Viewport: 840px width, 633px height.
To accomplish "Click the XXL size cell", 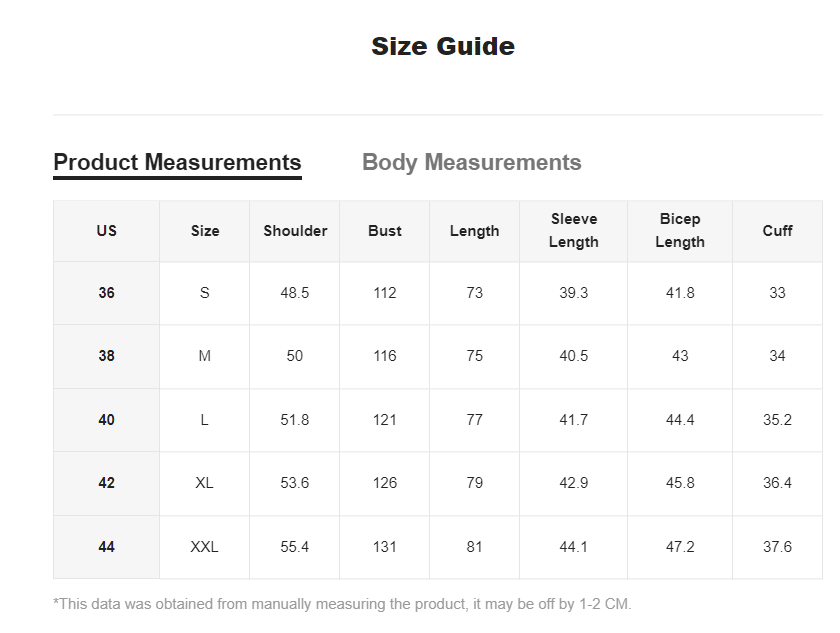I will click(204, 547).
